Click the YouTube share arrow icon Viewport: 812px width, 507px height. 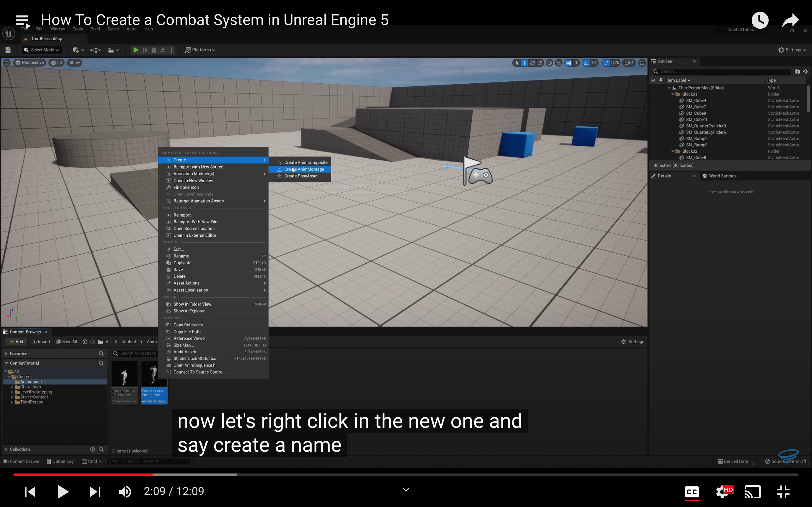pos(790,21)
